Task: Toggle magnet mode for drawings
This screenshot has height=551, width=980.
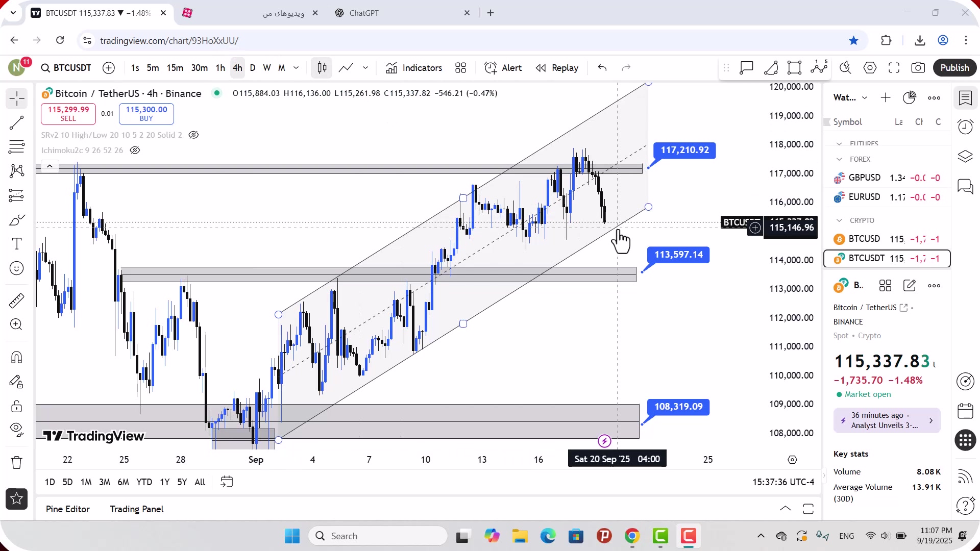Action: [17, 357]
